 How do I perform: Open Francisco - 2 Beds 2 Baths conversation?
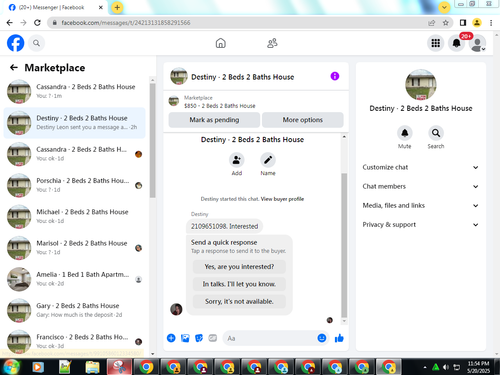tap(75, 342)
